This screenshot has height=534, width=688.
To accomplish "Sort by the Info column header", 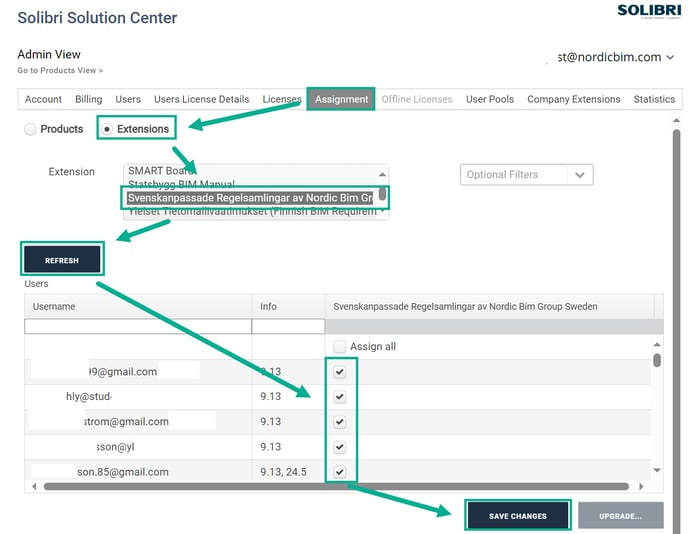I will [x=288, y=306].
